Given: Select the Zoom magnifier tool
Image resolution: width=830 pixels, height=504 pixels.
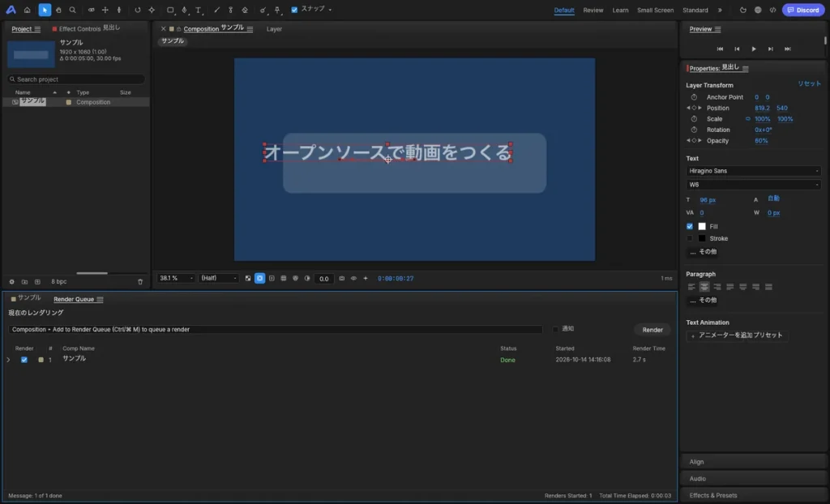Looking at the screenshot, I should pyautogui.click(x=72, y=10).
